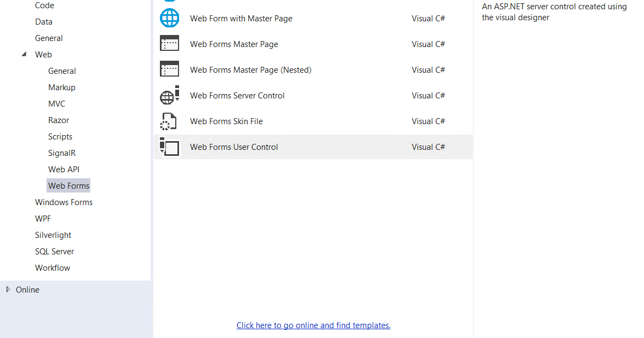This screenshot has height=338, width=644.
Task: Select the Razor category
Action: pyautogui.click(x=58, y=120)
